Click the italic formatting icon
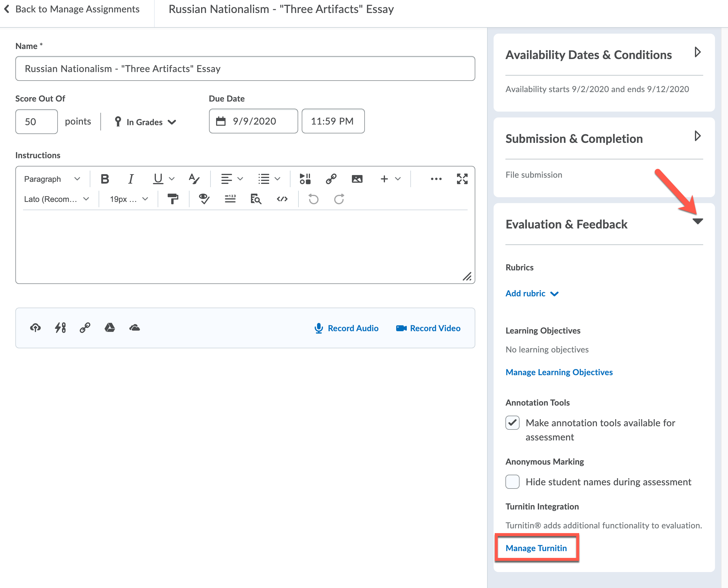The height and width of the screenshot is (588, 728). 130,179
